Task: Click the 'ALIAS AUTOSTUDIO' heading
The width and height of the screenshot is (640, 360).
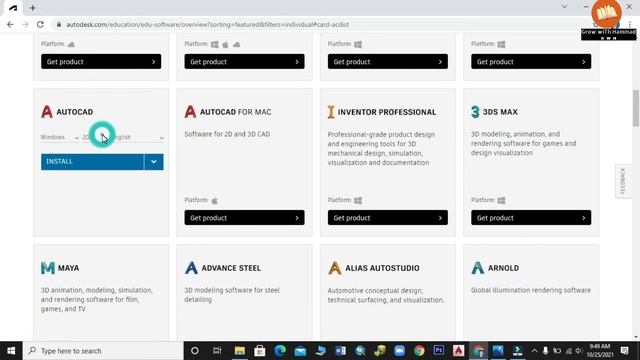Action: pyautogui.click(x=382, y=268)
